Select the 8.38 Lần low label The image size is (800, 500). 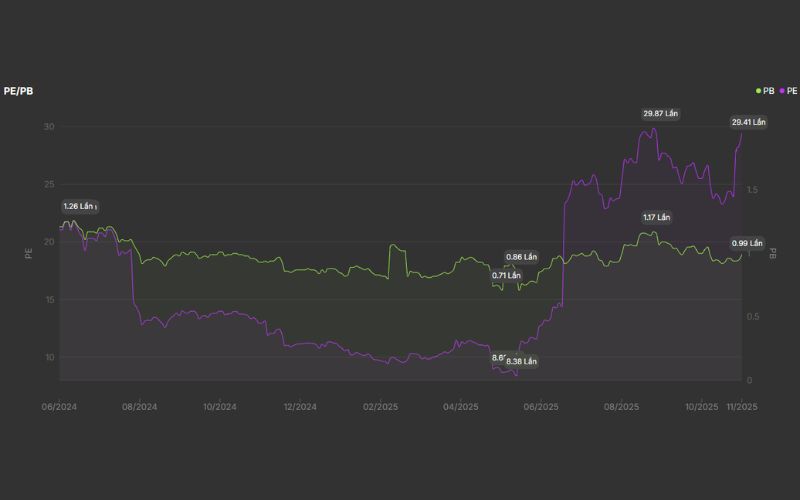click(522, 361)
